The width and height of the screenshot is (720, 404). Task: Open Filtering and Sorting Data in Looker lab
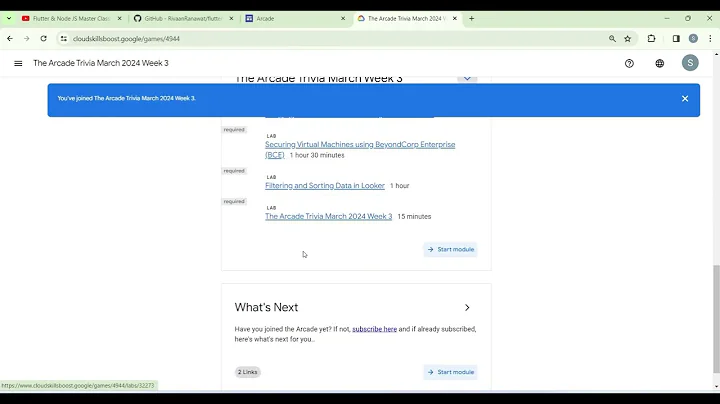coord(325,185)
